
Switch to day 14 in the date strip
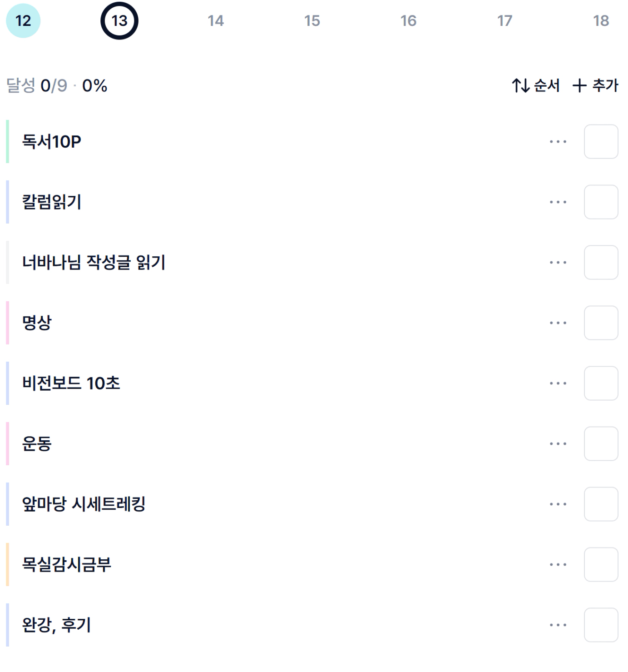point(216,21)
